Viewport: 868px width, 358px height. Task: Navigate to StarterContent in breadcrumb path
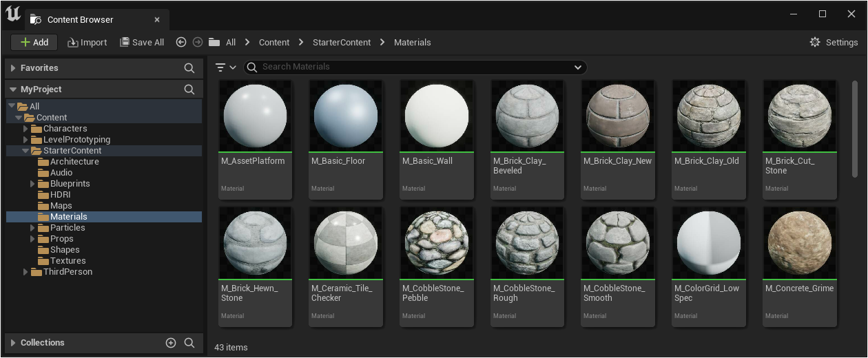click(x=341, y=43)
